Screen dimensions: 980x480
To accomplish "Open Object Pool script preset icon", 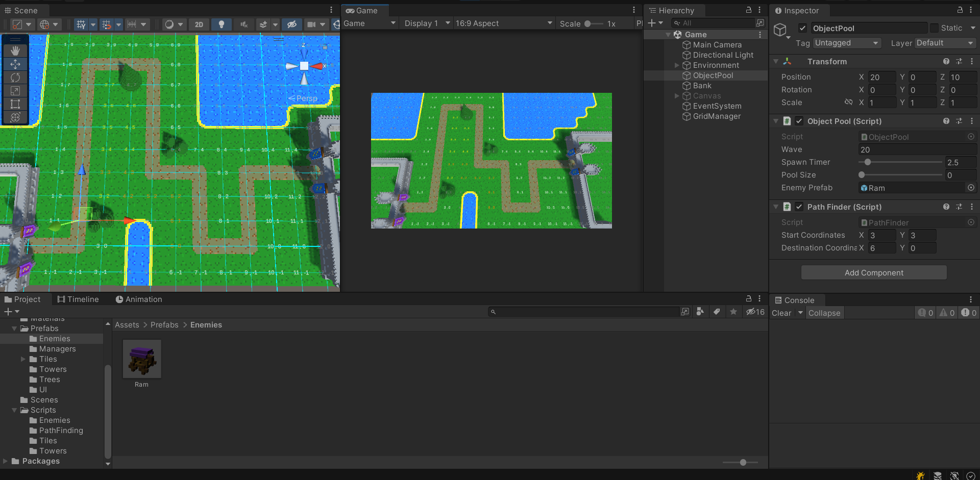I will (x=959, y=121).
